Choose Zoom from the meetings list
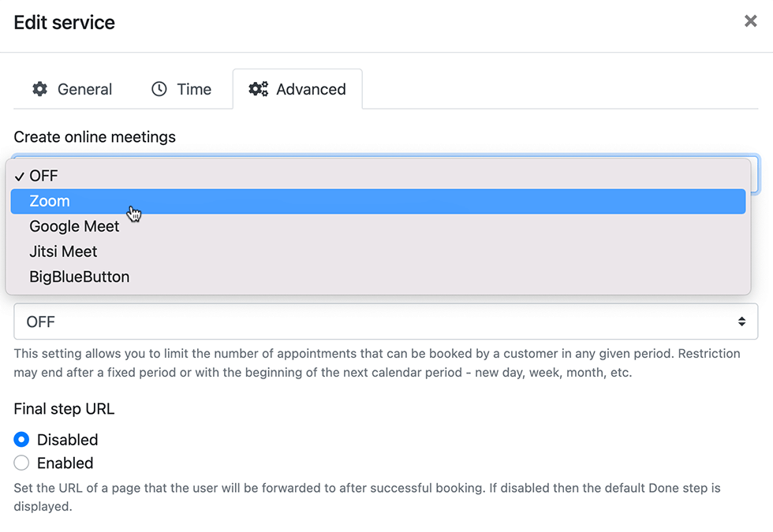The height and width of the screenshot is (532, 773). (x=50, y=201)
